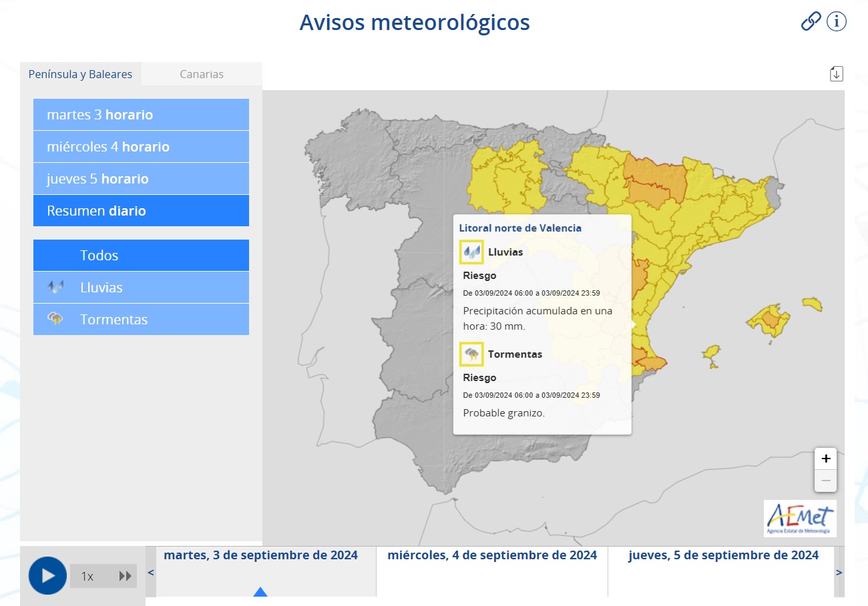Click the AEMET logo
Image resolution: width=868 pixels, height=606 pixels.
pos(800,519)
